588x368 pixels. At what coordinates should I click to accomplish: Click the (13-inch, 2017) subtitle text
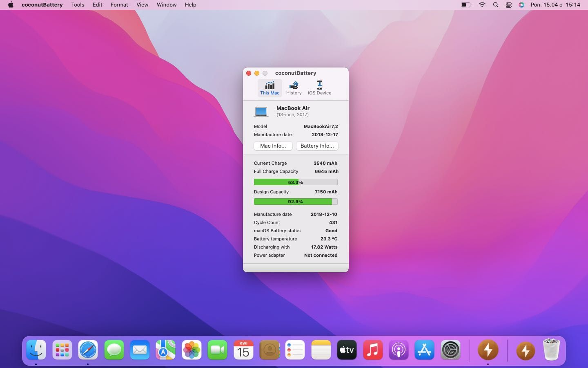click(292, 114)
